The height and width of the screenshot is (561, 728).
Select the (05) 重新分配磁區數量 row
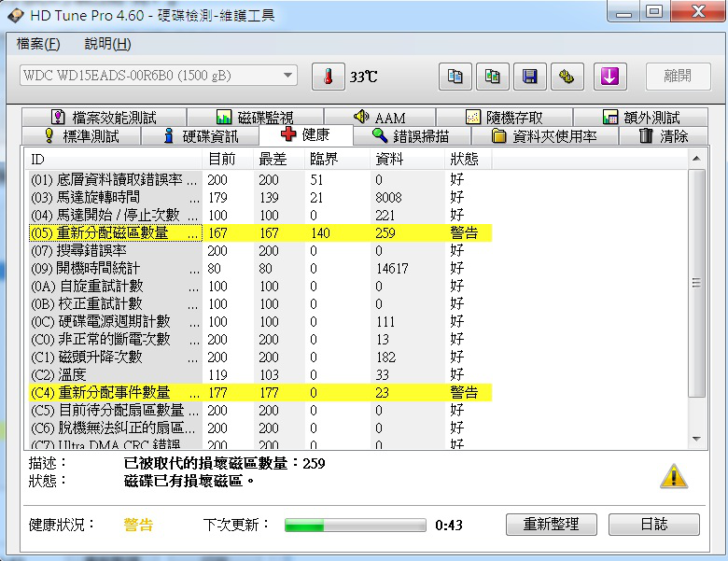coord(260,232)
